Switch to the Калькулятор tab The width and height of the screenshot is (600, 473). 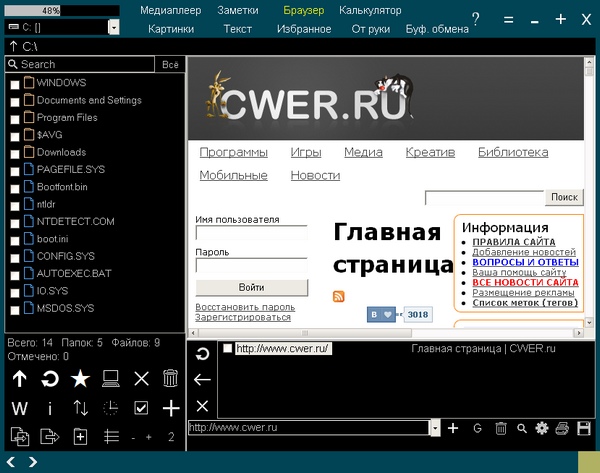370,10
